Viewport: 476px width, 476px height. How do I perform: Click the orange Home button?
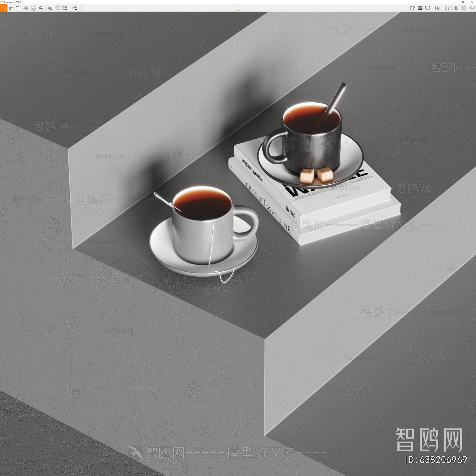click(4, 8)
